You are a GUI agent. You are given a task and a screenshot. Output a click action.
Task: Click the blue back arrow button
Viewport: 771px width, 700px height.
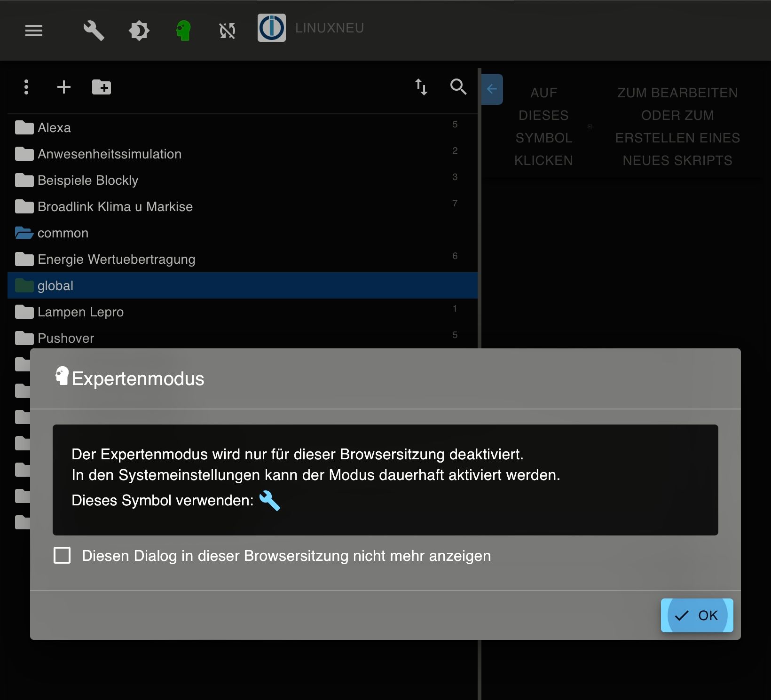492,89
